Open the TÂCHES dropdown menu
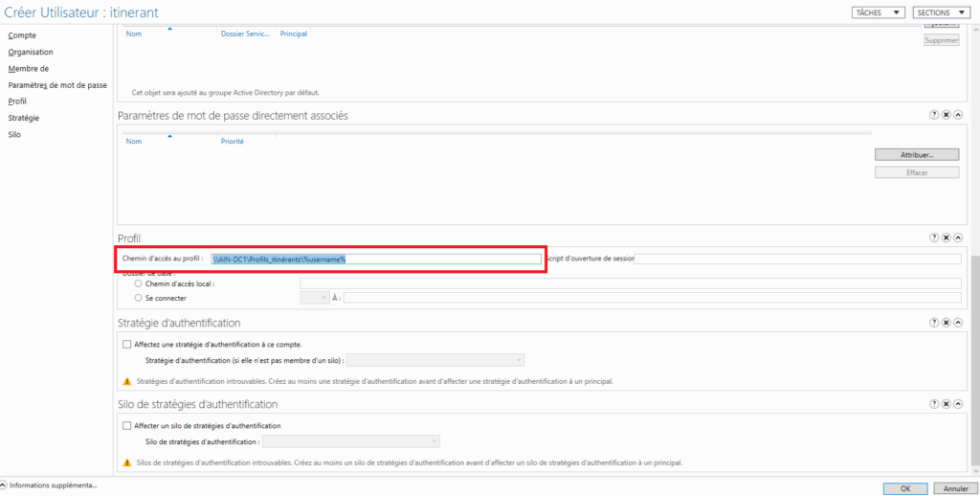This screenshot has width=980, height=496. [x=878, y=12]
